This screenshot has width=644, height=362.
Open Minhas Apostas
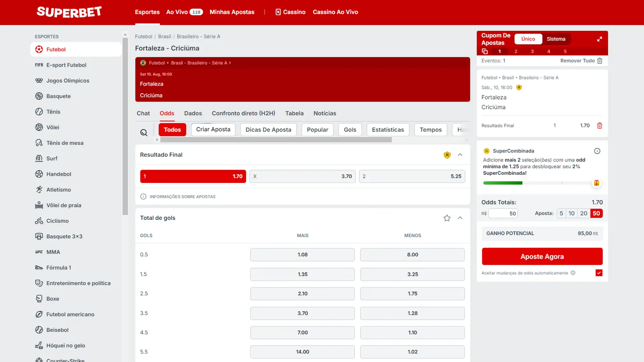point(232,12)
